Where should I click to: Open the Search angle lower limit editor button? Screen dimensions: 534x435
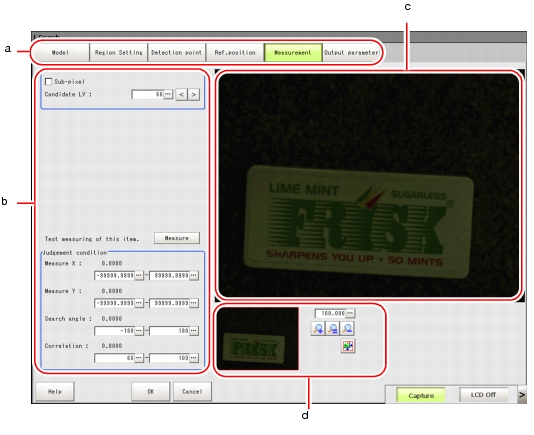click(139, 331)
